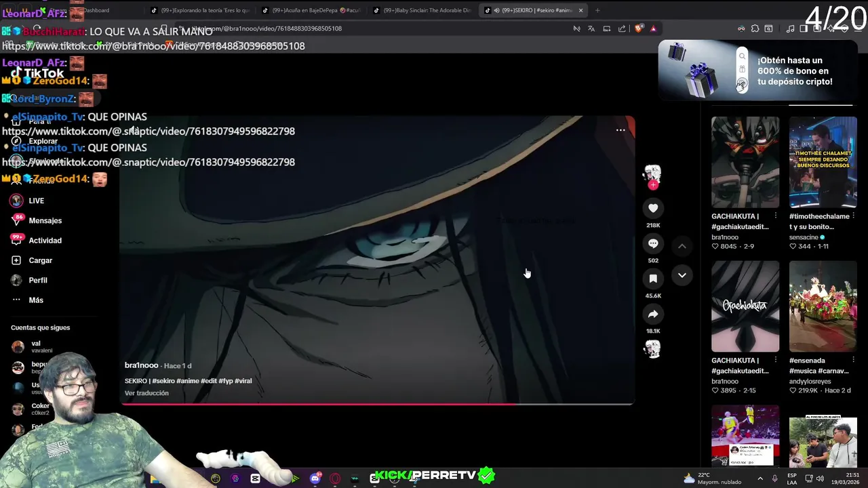Open comments with the 502 speech bubble

point(653,243)
